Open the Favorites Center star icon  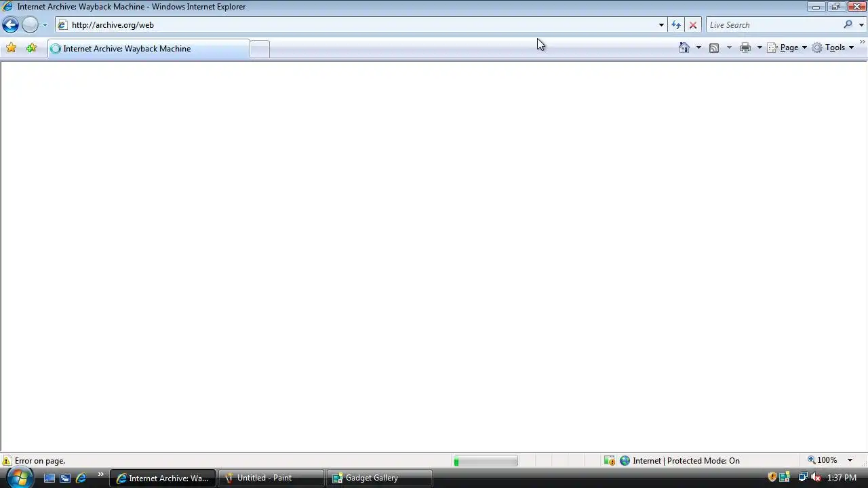point(11,48)
